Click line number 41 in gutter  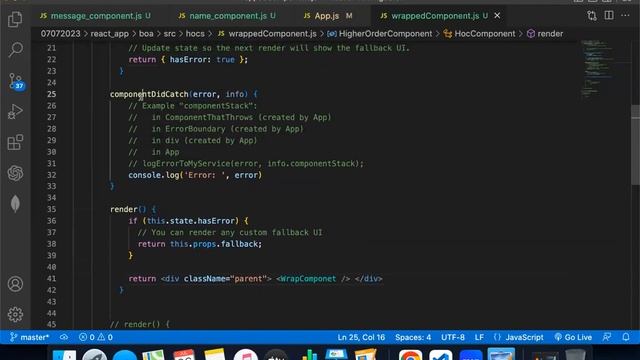[51, 279]
